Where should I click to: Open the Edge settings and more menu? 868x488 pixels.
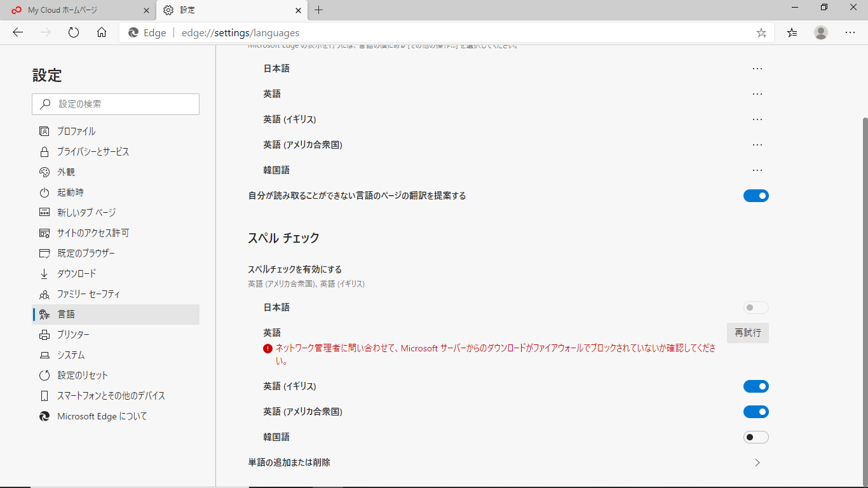[x=850, y=32]
